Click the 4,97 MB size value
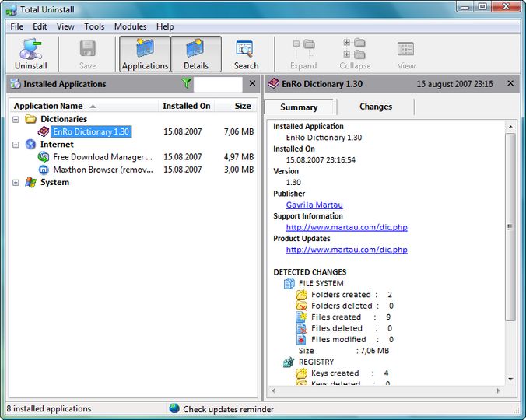Image resolution: width=526 pixels, height=420 pixels. [x=239, y=157]
